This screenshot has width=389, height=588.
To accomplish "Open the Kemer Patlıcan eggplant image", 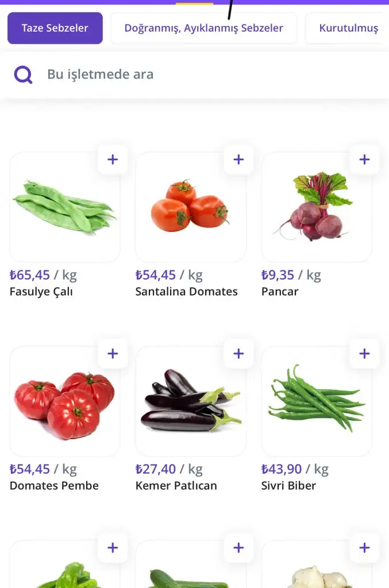I will 191,401.
